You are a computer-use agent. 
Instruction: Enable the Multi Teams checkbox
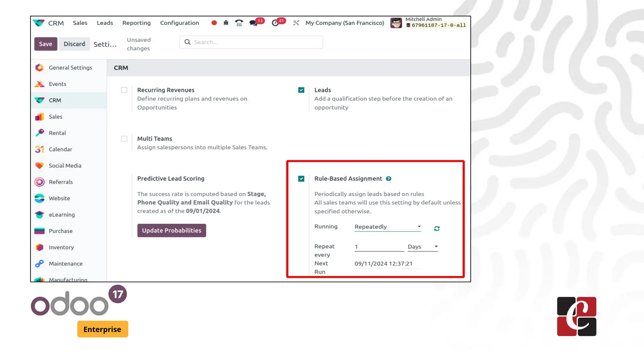pyautogui.click(x=124, y=139)
